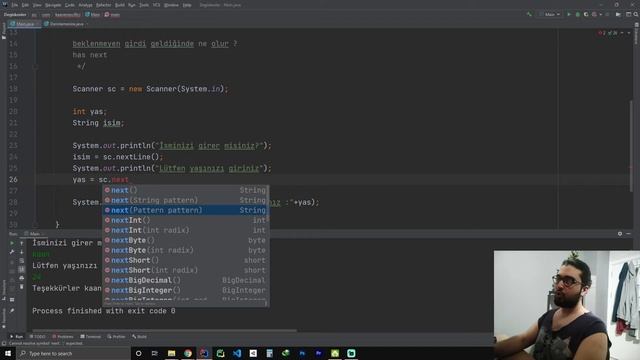Select nextByte() completion suggestion
The height and width of the screenshot is (360, 640).
tap(185, 240)
